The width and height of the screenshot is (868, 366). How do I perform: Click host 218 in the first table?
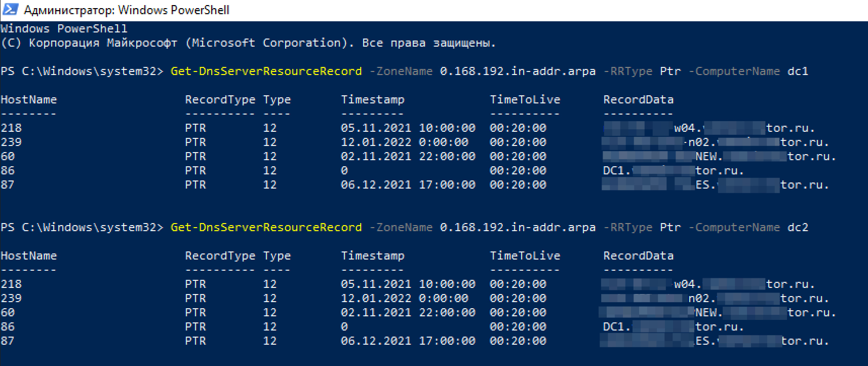(11, 128)
